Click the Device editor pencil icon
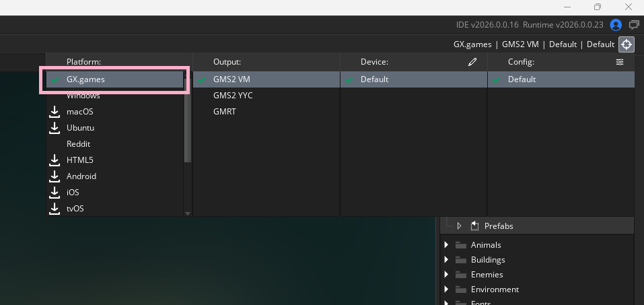644x305 pixels. click(472, 62)
